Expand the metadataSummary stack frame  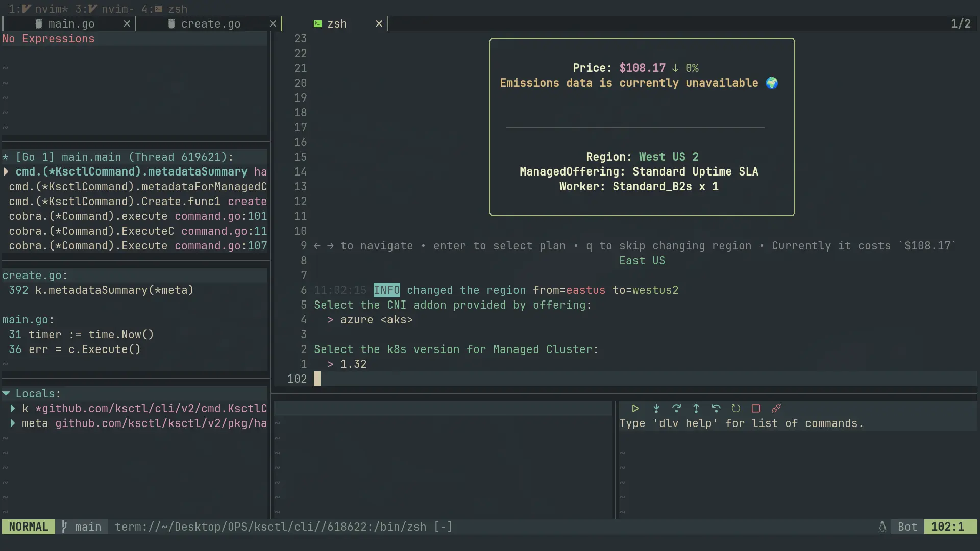tap(6, 172)
